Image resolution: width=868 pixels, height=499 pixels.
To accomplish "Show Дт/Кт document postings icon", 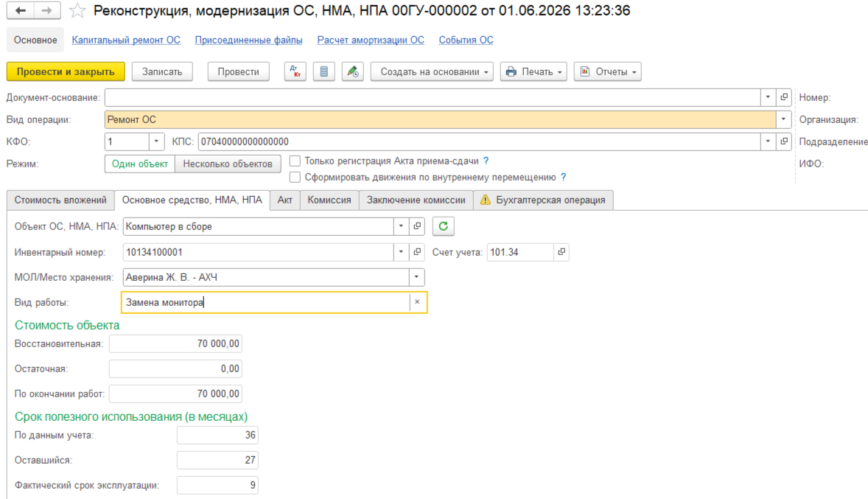I will (295, 71).
